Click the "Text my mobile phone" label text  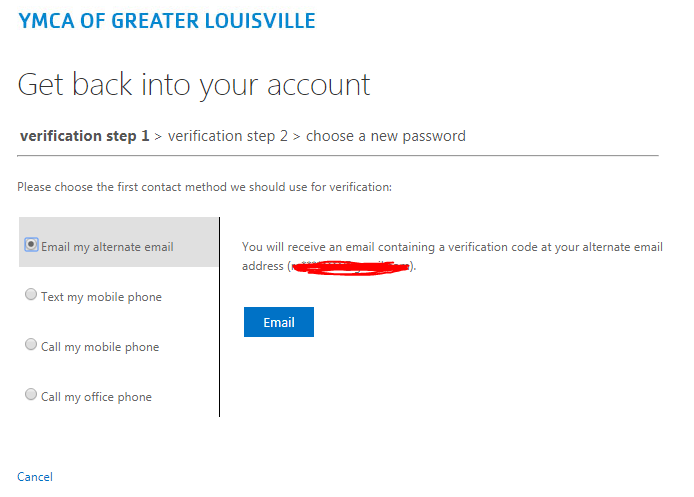coord(101,297)
